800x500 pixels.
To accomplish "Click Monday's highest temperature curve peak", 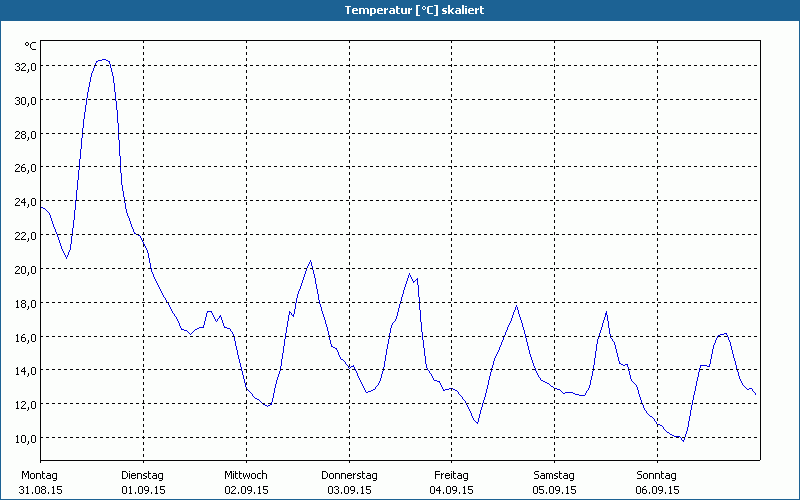I will 102,60.
